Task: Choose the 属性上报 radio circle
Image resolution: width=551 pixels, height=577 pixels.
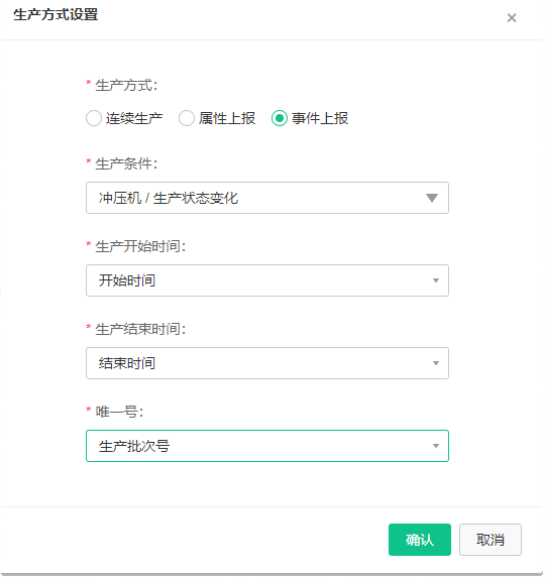Action: coord(186,118)
